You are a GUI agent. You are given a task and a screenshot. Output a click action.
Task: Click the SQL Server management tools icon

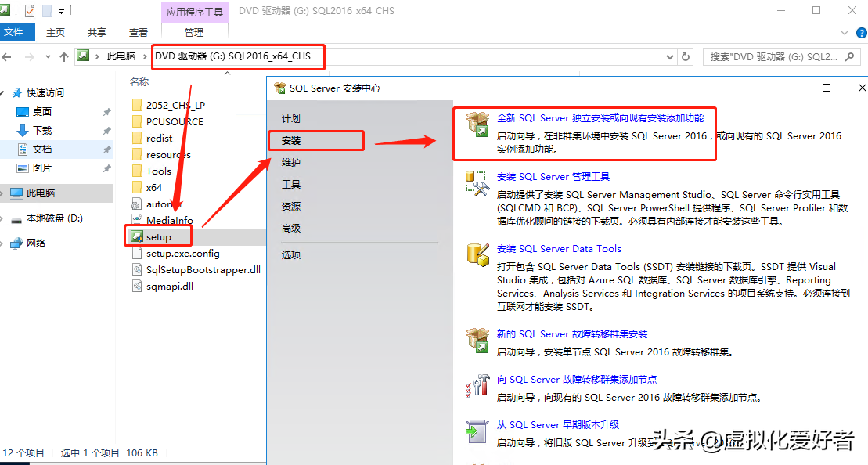[477, 182]
